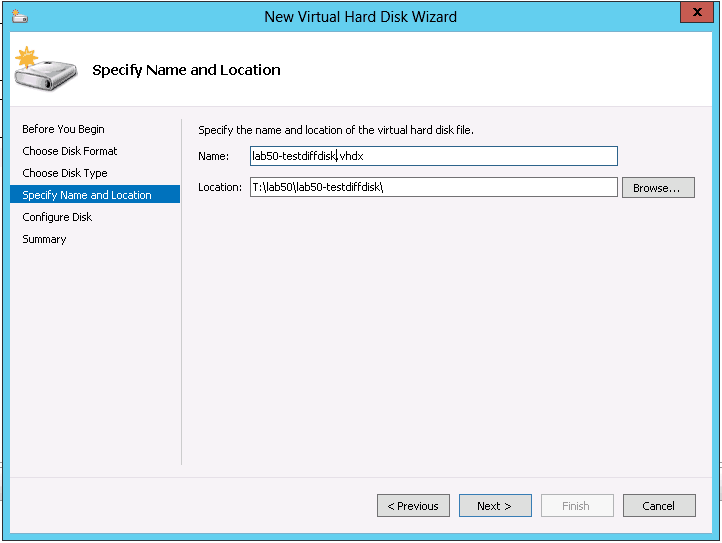The image size is (722, 543).
Task: Advance using the Next button
Action: point(494,506)
